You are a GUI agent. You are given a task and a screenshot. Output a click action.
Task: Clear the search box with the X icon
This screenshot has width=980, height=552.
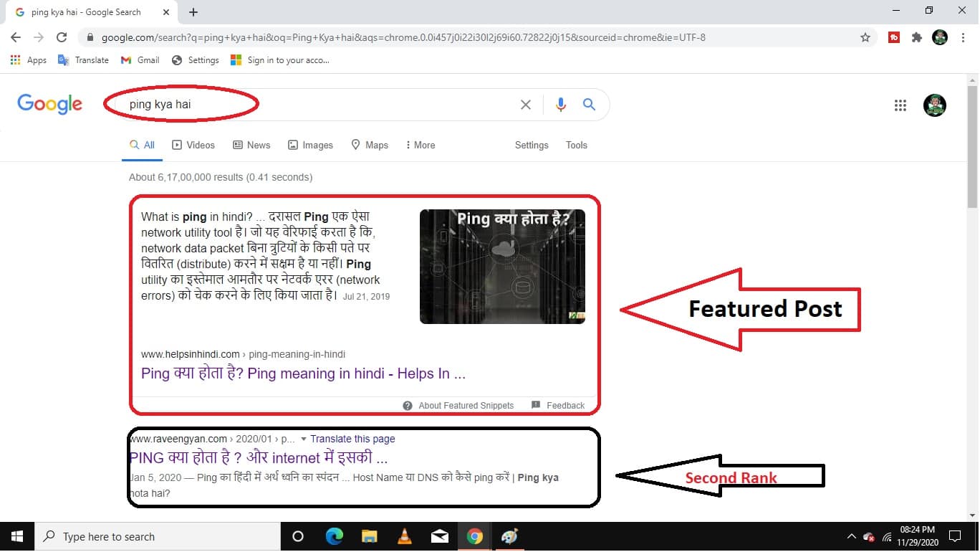click(x=526, y=105)
